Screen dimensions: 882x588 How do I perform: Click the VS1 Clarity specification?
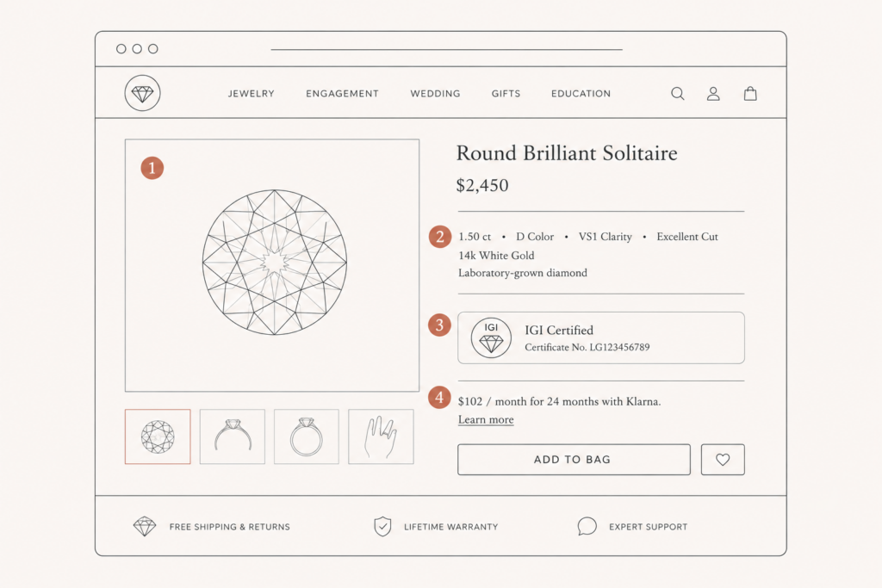[606, 237]
